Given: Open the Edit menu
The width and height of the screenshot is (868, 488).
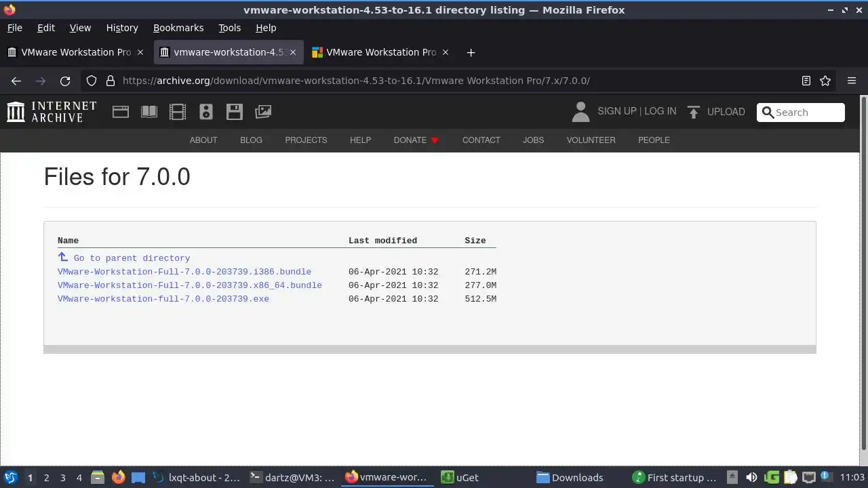Looking at the screenshot, I should point(46,28).
